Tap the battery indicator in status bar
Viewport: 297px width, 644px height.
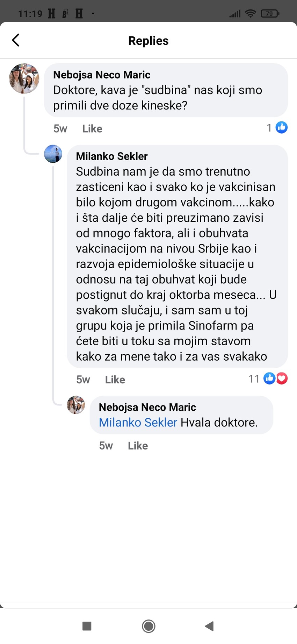[x=270, y=14]
